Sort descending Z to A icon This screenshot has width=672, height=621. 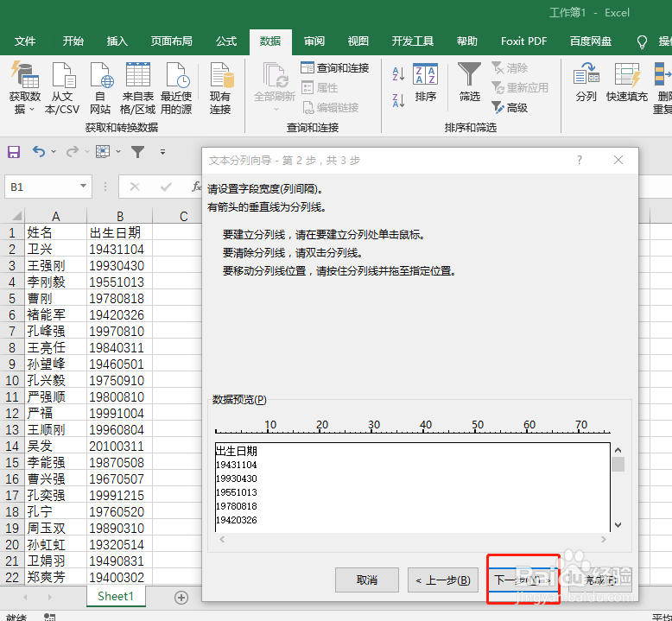[x=398, y=101]
